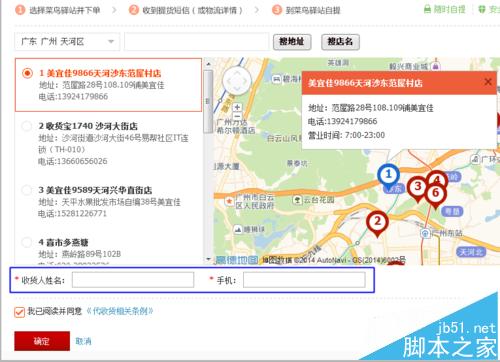
Task: Click the green shield security icon
Action: [482, 9]
